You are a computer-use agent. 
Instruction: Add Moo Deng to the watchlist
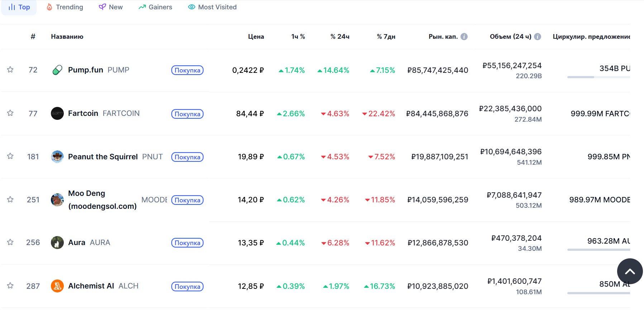pyautogui.click(x=10, y=199)
